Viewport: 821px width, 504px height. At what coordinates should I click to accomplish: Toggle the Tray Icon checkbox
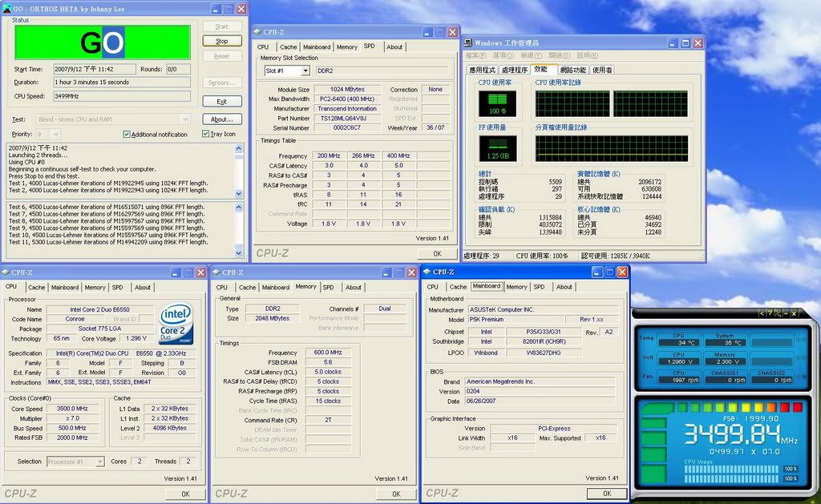[206, 134]
